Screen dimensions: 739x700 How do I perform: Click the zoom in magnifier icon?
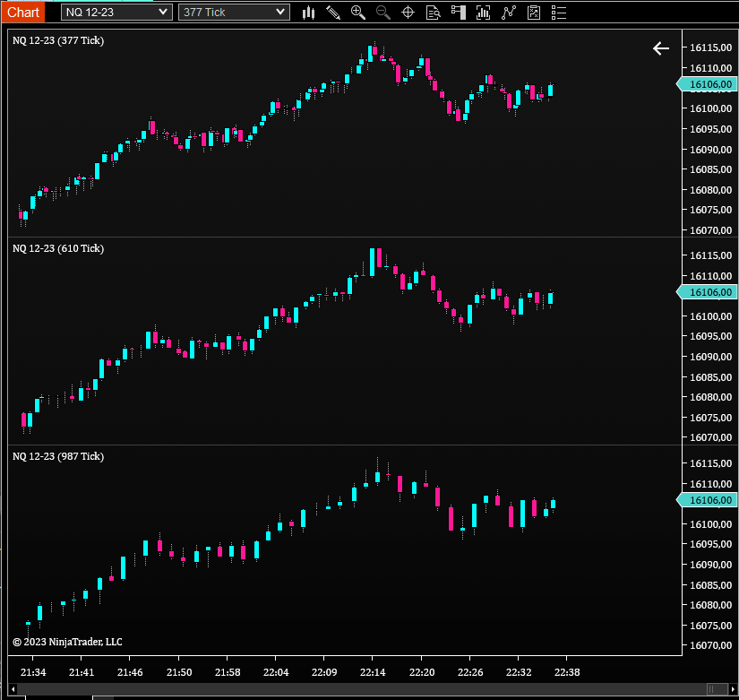pyautogui.click(x=358, y=12)
